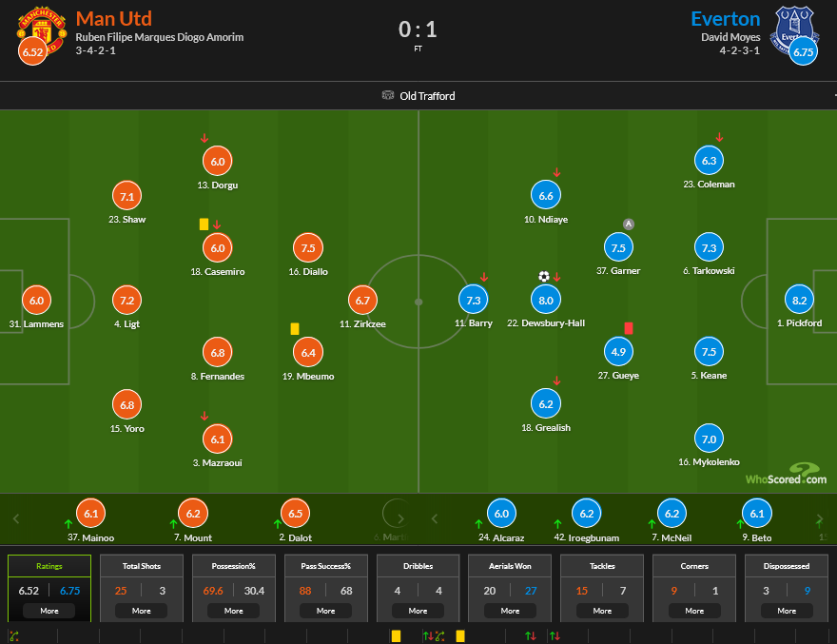Select the Aerials Won stat tab
Screen dimensions: 837x644
click(510, 566)
